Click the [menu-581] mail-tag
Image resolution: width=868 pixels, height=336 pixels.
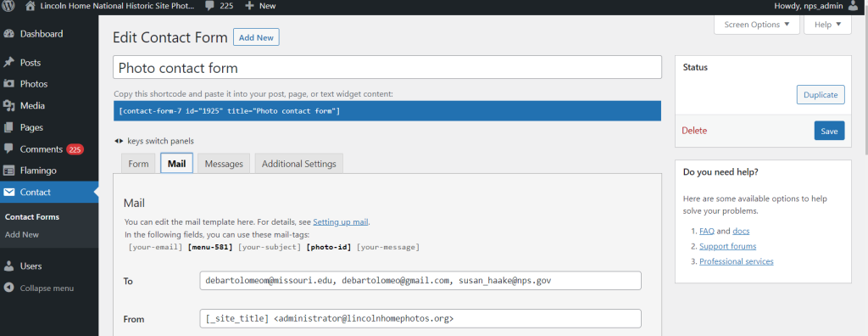[210, 247]
